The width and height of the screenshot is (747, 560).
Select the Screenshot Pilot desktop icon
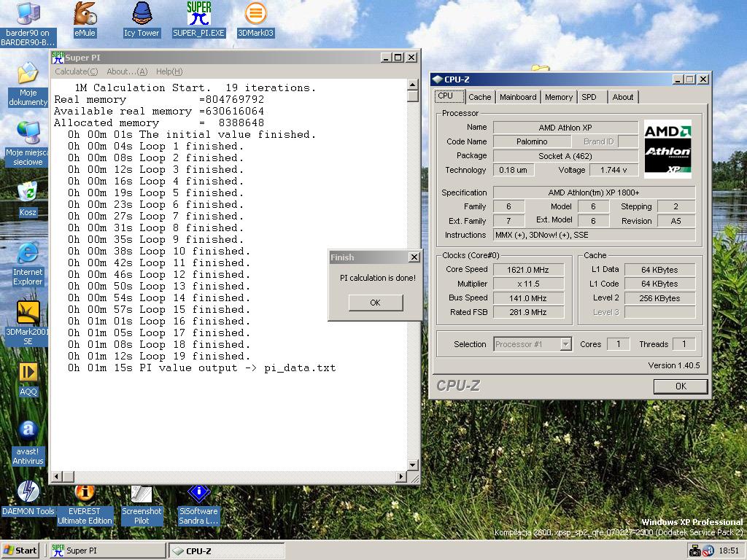pos(142,505)
